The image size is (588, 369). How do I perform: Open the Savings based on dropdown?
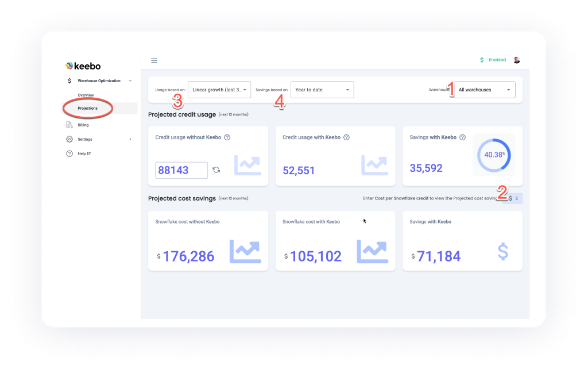tap(322, 90)
